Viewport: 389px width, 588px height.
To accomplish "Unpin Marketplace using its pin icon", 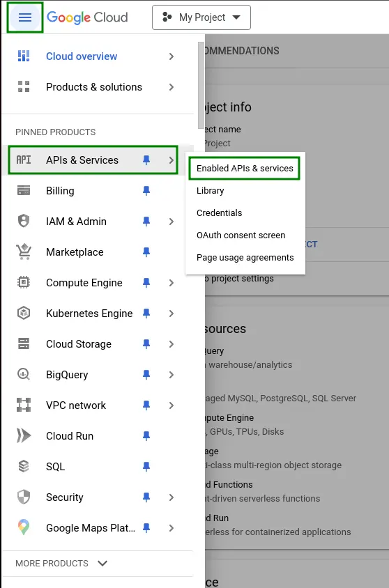I will pos(146,252).
